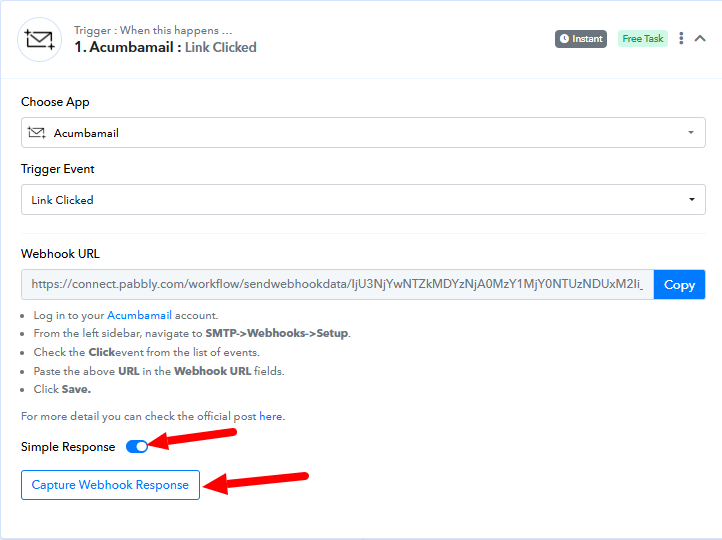Copy the webhook URL
722x540 pixels.
(x=679, y=285)
